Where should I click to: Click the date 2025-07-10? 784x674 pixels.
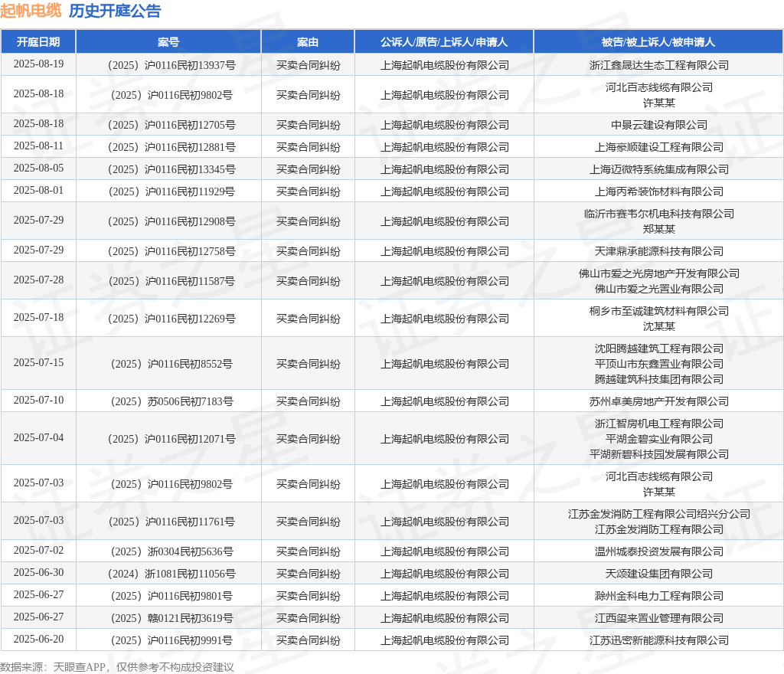[x=38, y=400]
